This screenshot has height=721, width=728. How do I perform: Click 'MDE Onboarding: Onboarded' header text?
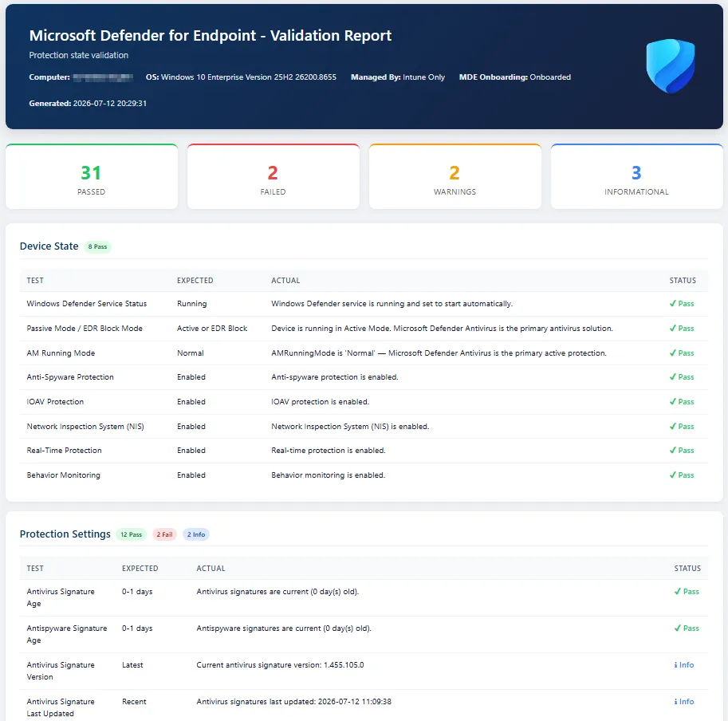pos(515,77)
